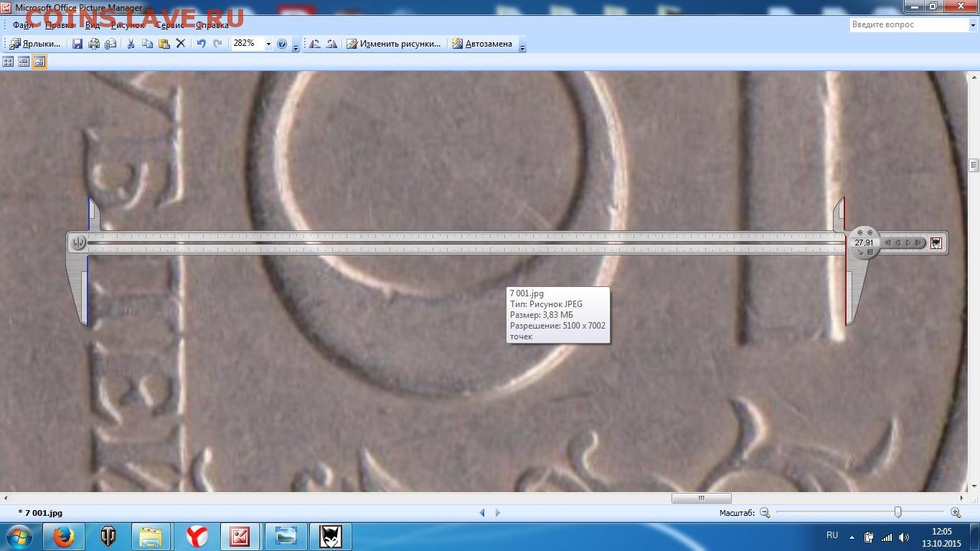This screenshot has width=980, height=551.
Task: Show hidden tray icons arrow
Action: 852,537
